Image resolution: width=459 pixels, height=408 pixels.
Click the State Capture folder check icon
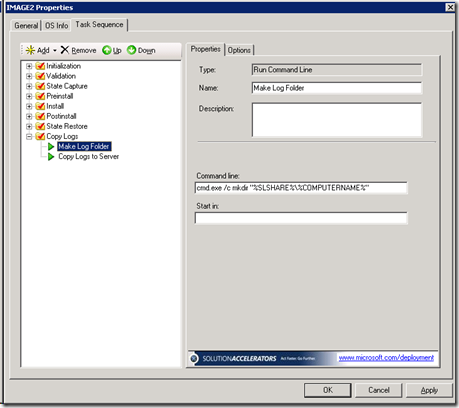tap(40, 86)
